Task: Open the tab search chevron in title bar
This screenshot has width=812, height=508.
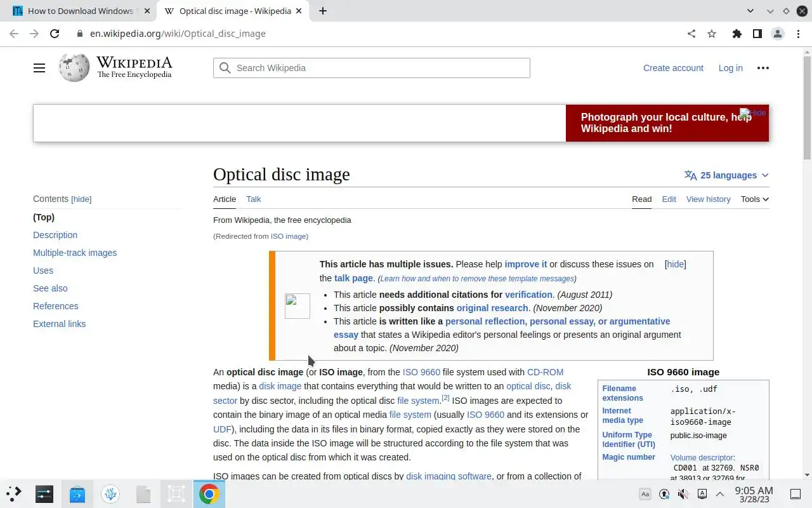Action: [750, 11]
